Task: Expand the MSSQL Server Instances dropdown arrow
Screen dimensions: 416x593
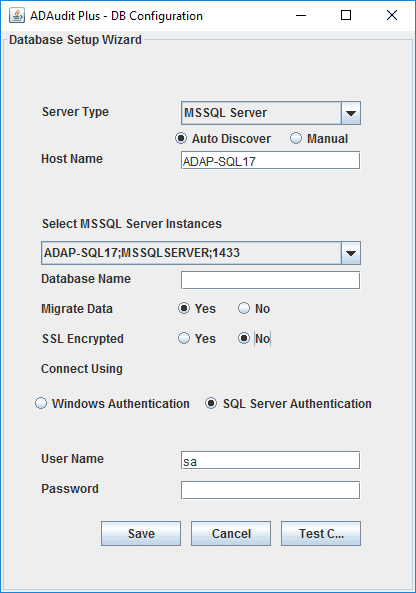Action: 351,253
